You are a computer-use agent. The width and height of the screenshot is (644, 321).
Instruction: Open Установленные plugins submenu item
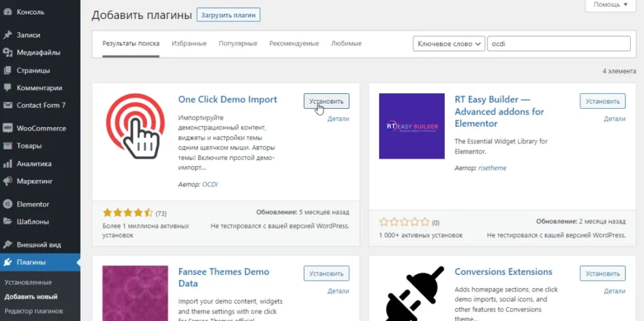click(x=28, y=283)
